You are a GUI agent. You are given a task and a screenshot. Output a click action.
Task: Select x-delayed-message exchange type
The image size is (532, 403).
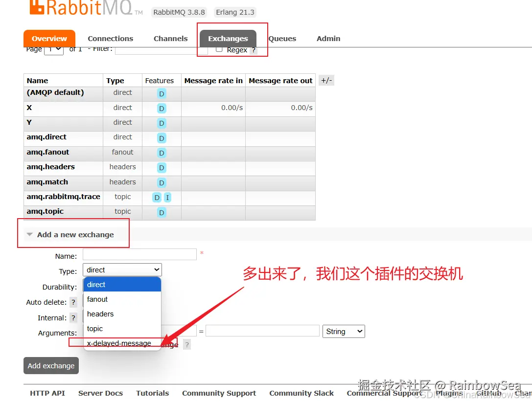point(122,343)
